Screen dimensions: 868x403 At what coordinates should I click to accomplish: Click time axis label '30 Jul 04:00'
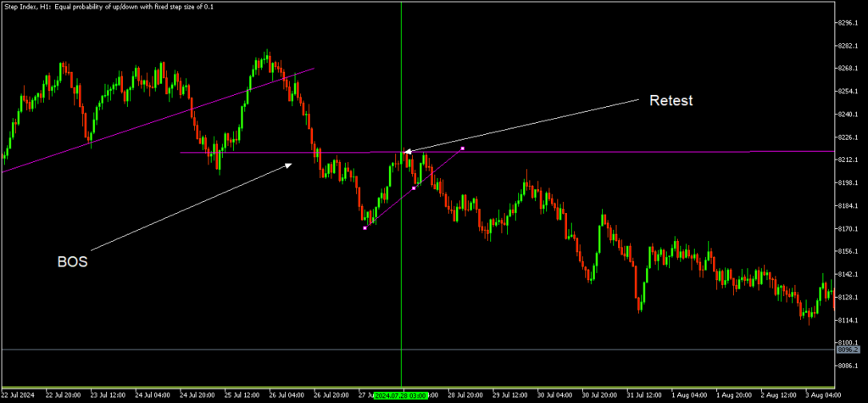(556, 396)
